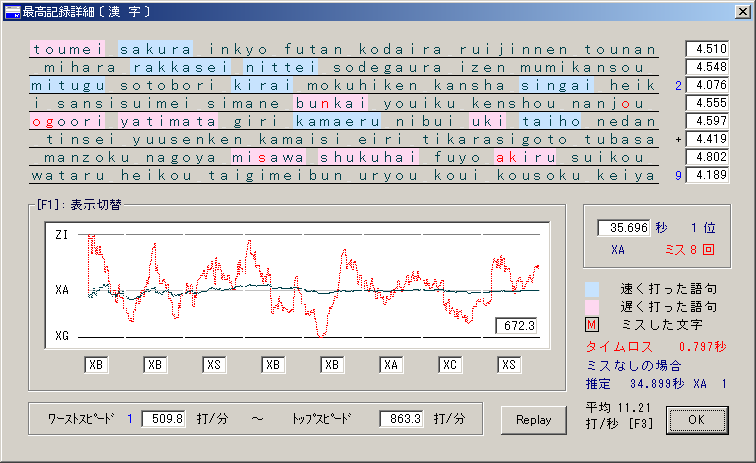Select the 4.419 row time field

[707, 139]
